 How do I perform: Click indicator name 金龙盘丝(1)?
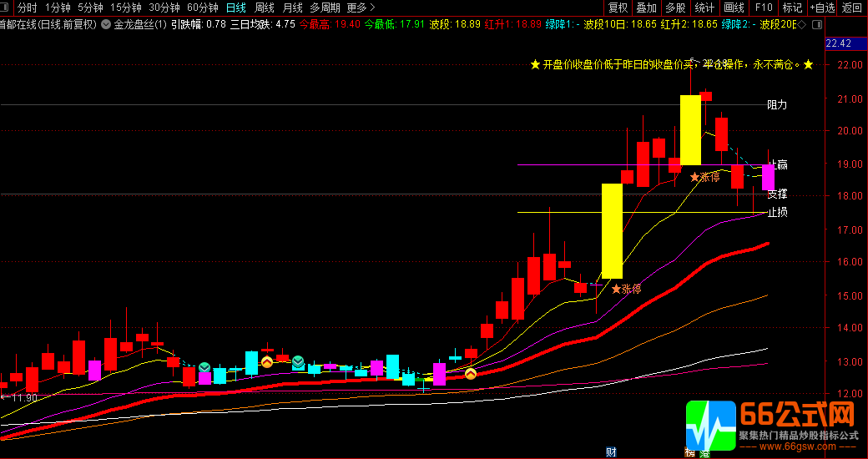coord(140,24)
